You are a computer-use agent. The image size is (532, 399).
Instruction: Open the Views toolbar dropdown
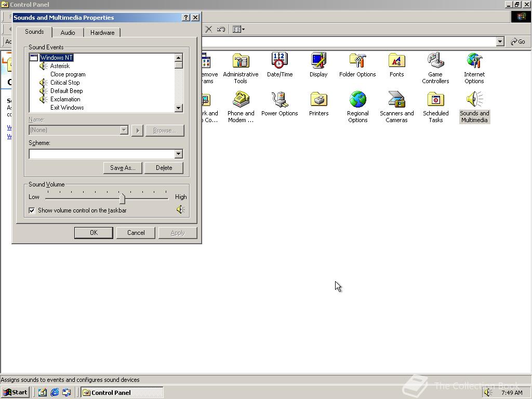[239, 29]
